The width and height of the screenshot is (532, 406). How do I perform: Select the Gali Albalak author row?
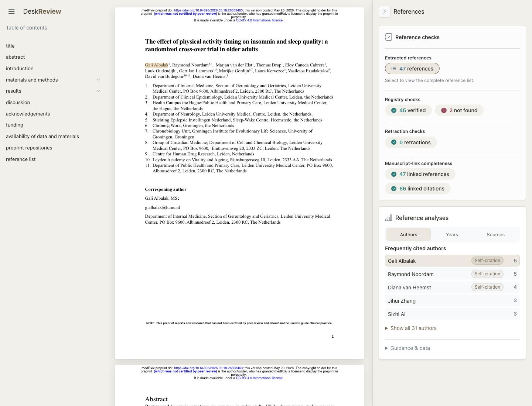point(452,261)
